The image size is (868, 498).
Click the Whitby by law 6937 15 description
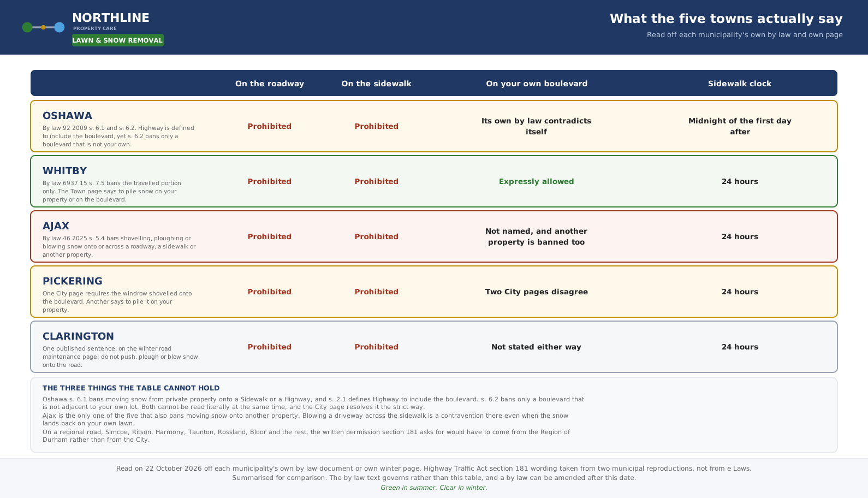(112, 191)
